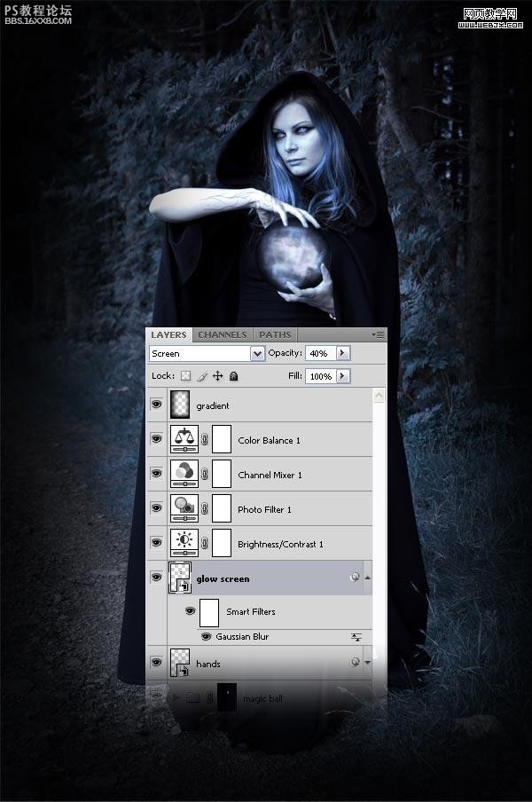The image size is (532, 802).
Task: Toggle lock image pixels brush icon
Action: (x=202, y=376)
